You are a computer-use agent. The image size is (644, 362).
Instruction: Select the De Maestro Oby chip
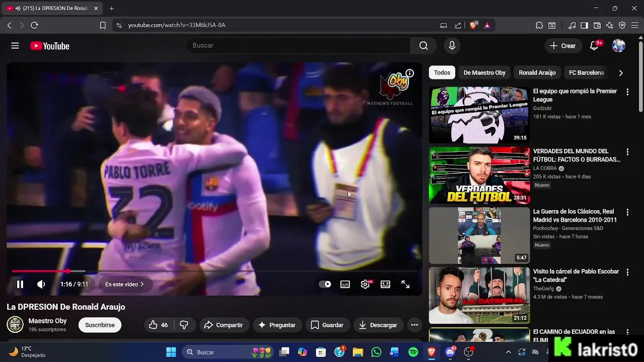(485, 72)
